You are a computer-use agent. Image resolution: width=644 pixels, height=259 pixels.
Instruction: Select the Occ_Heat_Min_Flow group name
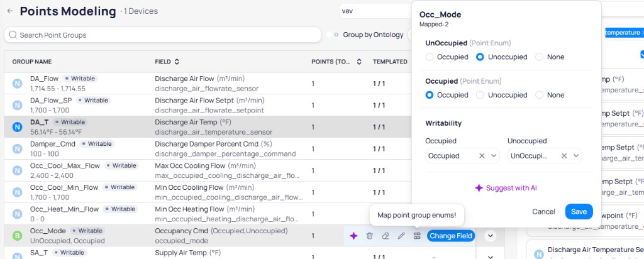coord(65,209)
